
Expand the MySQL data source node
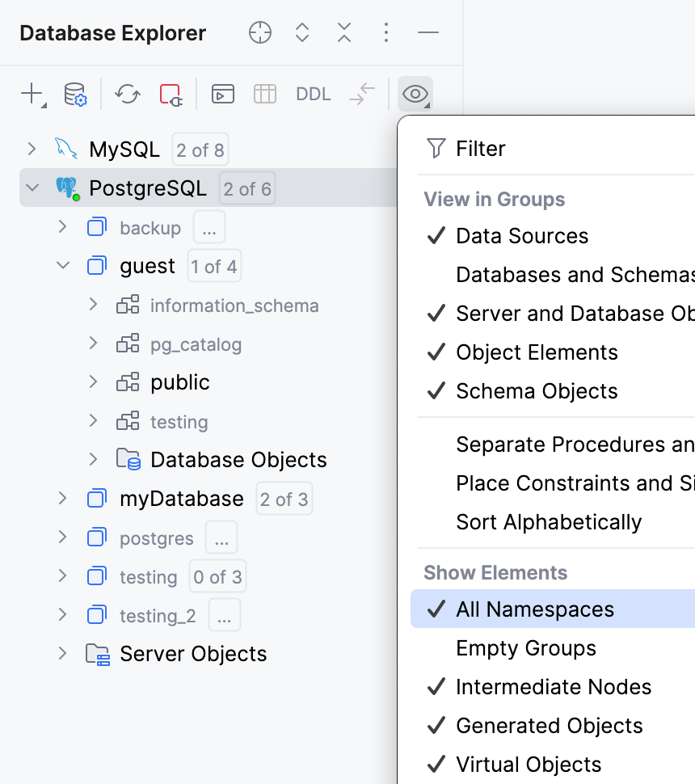pyautogui.click(x=31, y=149)
